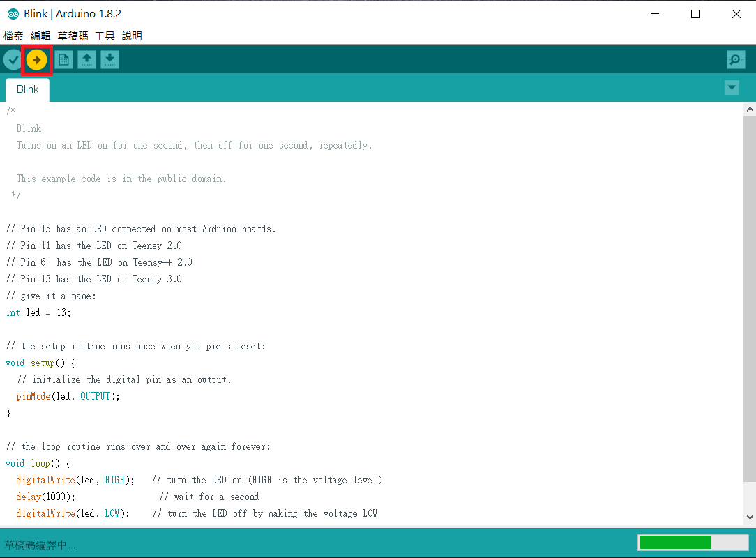756x558 pixels.
Task: Open the 工具 menu
Action: pos(105,36)
